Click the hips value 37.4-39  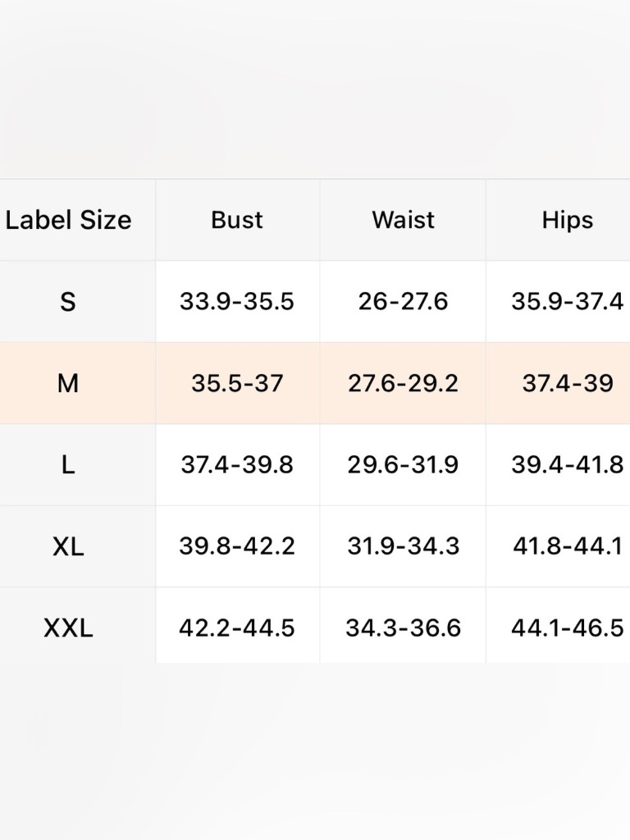coord(568,383)
